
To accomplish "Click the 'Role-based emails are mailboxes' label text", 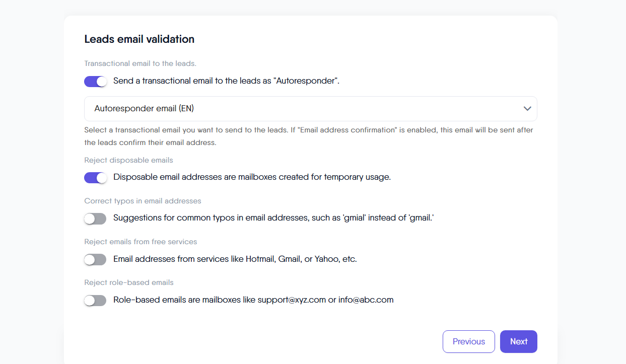I will [253, 300].
